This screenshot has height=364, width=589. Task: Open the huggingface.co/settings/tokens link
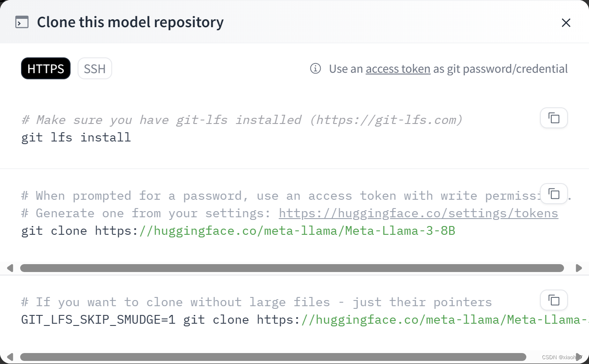(x=419, y=213)
